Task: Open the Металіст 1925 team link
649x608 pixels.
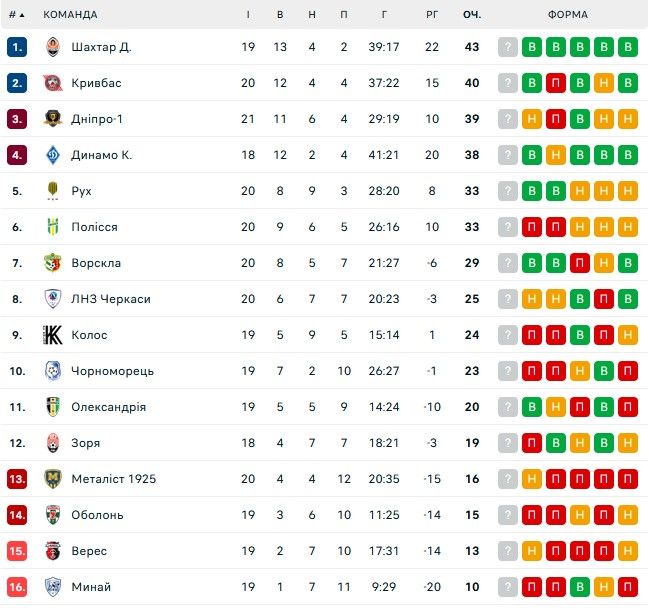Action: pos(113,479)
